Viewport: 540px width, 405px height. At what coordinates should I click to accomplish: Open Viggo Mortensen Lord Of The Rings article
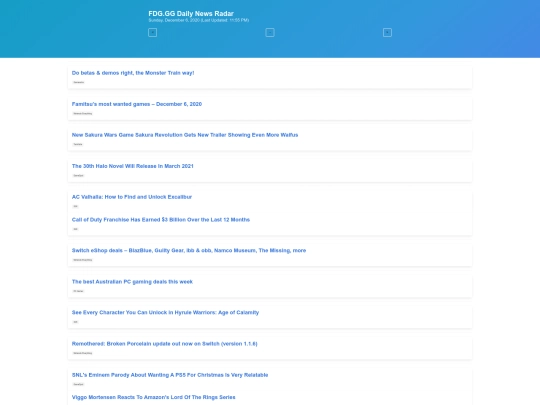click(154, 397)
